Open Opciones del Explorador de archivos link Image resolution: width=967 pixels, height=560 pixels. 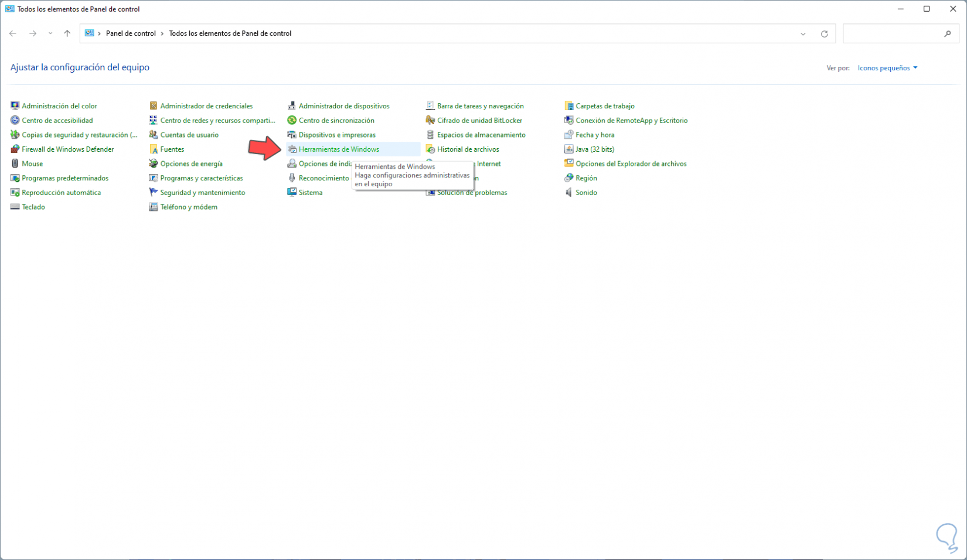click(x=631, y=163)
